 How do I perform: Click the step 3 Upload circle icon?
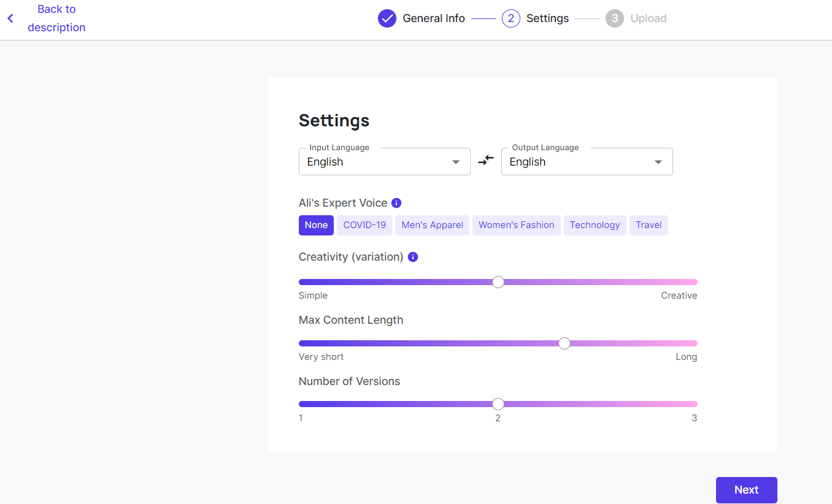coord(615,18)
